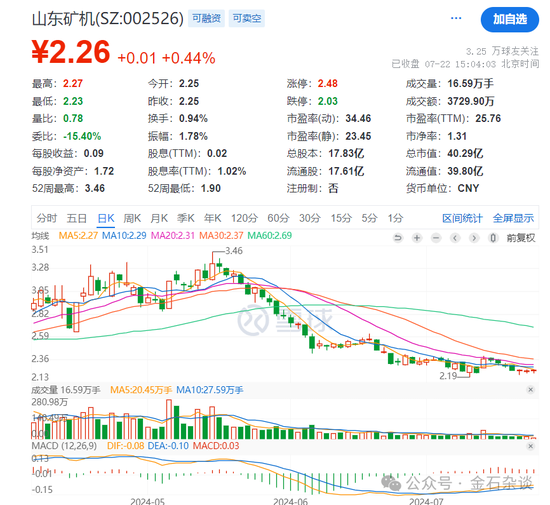Click the MACD (12,26,9) label
Screen dimensions: 550x505
[64, 446]
